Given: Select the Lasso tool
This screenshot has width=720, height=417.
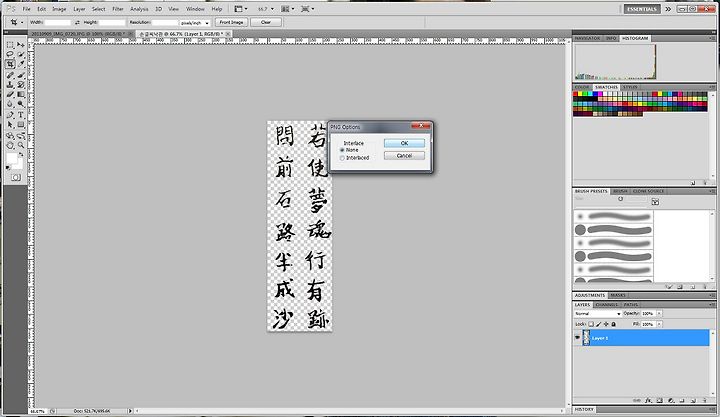Looking at the screenshot, I should (x=10, y=54).
